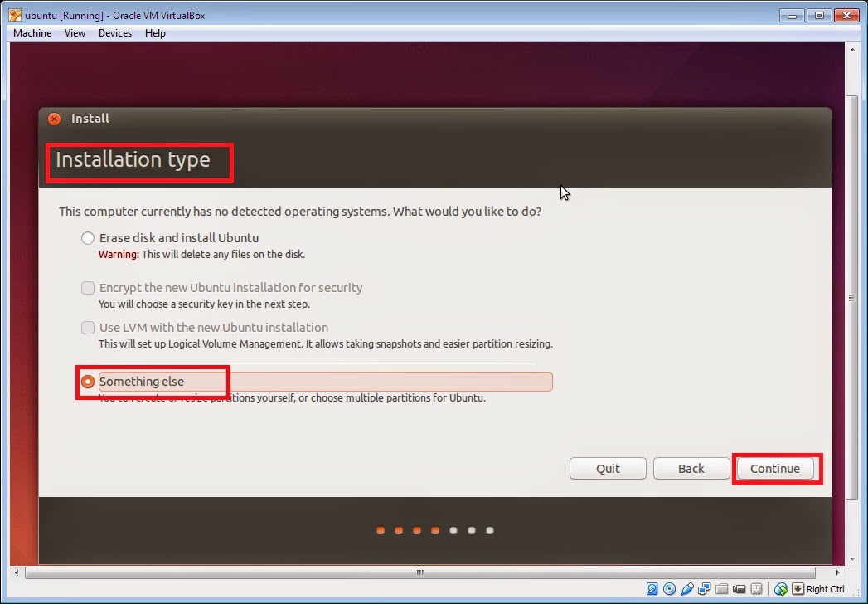868x604 pixels.
Task: Click the horizontal scrollbar left arrow
Action: (x=17, y=572)
